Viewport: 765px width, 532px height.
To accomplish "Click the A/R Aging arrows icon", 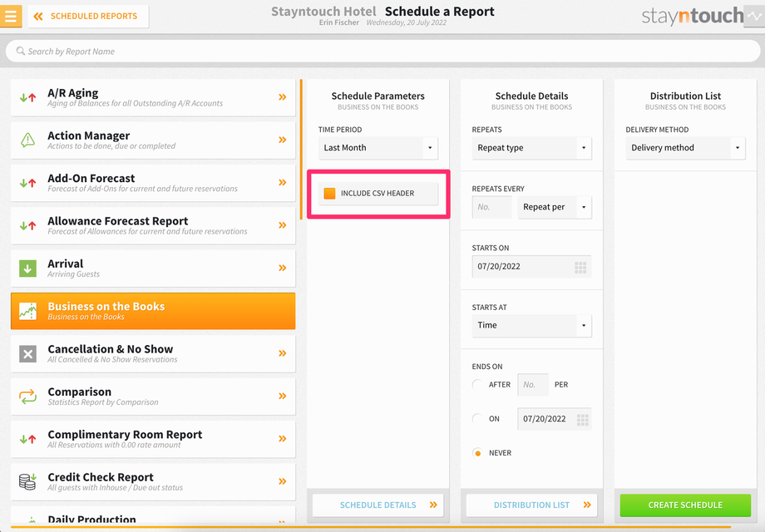I will pos(27,97).
